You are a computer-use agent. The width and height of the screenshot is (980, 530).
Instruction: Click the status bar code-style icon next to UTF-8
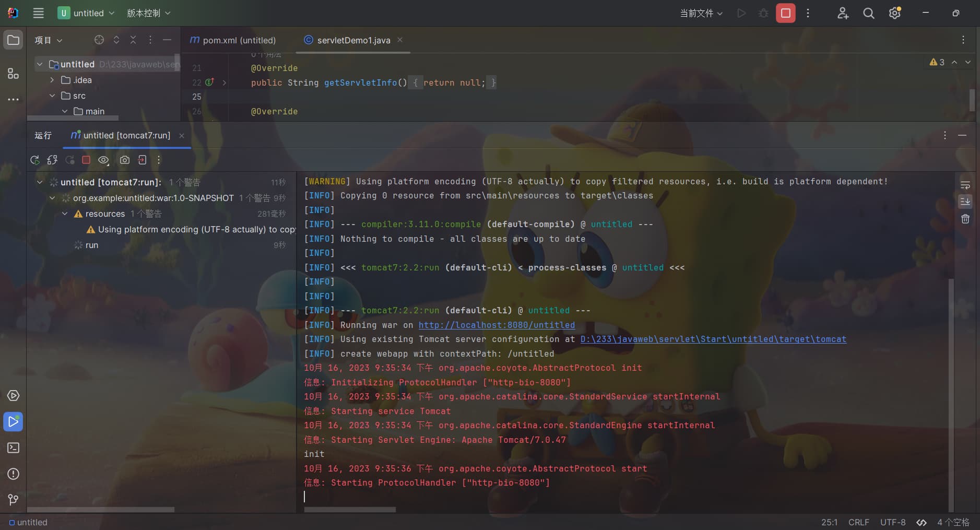(x=922, y=522)
